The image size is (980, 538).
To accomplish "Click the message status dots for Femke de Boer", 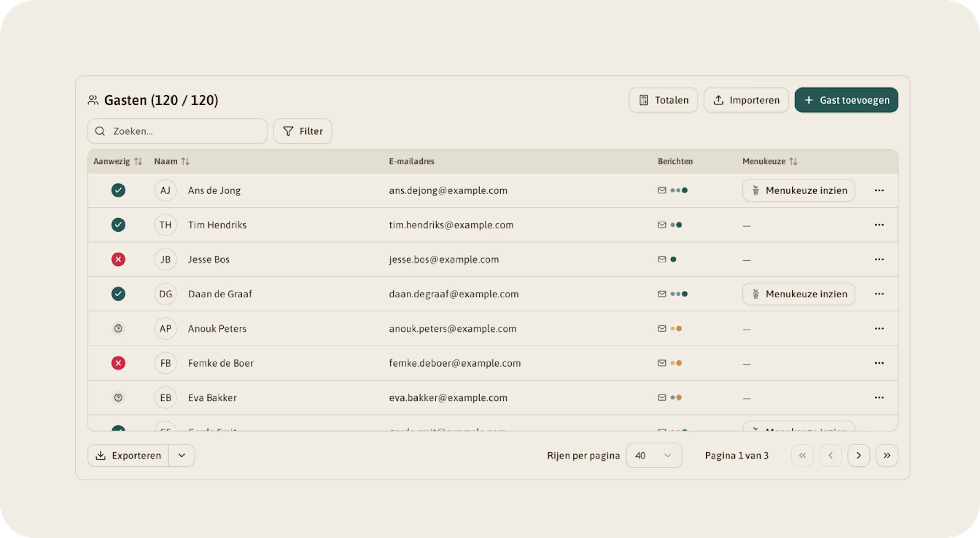I will pos(676,363).
